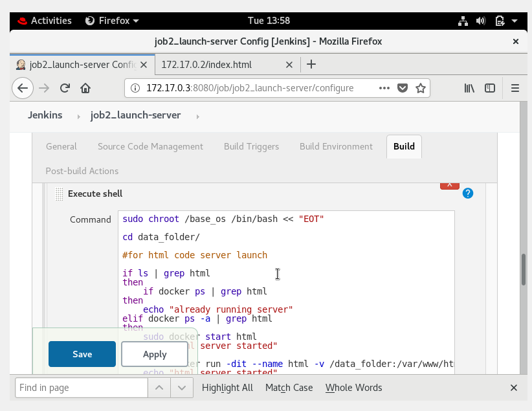Close the find-in-page bar
Image resolution: width=532 pixels, height=411 pixels.
pyautogui.click(x=514, y=388)
